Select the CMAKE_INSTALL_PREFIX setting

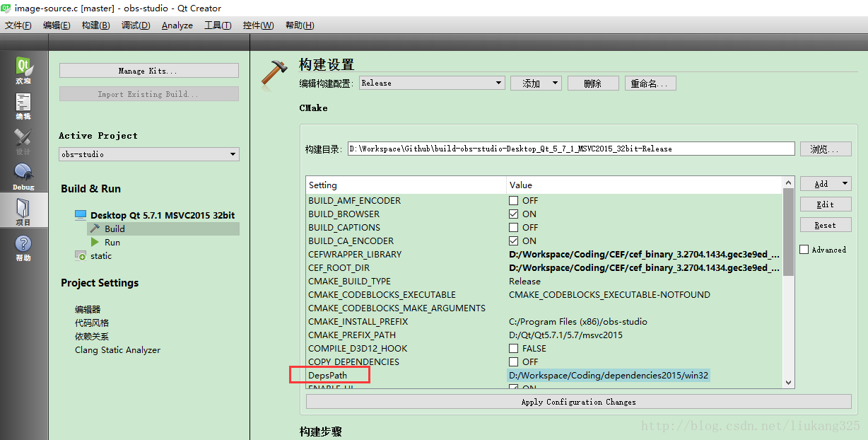tap(358, 322)
